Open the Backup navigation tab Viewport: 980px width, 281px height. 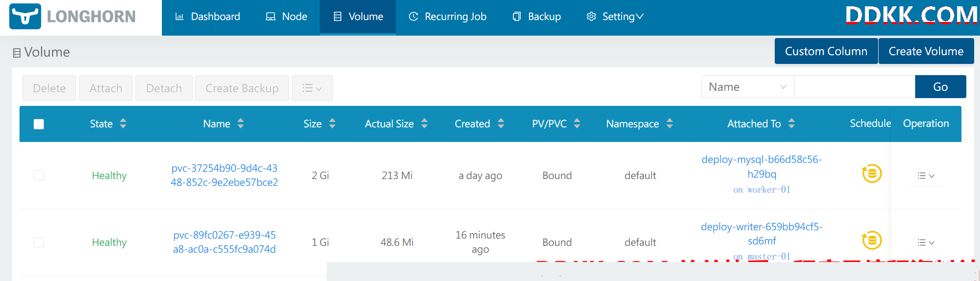point(536,17)
